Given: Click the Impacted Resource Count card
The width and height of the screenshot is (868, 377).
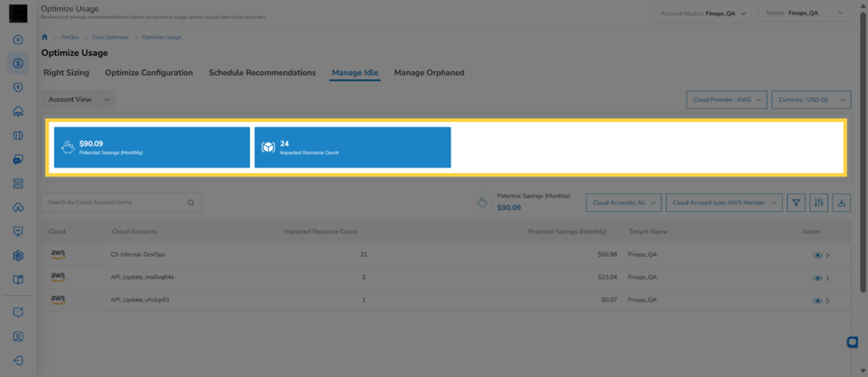Looking at the screenshot, I should pos(353,147).
